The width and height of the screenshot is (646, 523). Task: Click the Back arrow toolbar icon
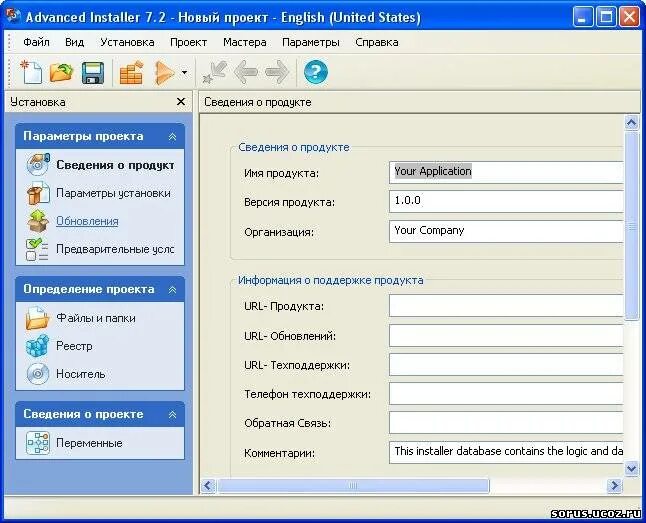pos(246,73)
